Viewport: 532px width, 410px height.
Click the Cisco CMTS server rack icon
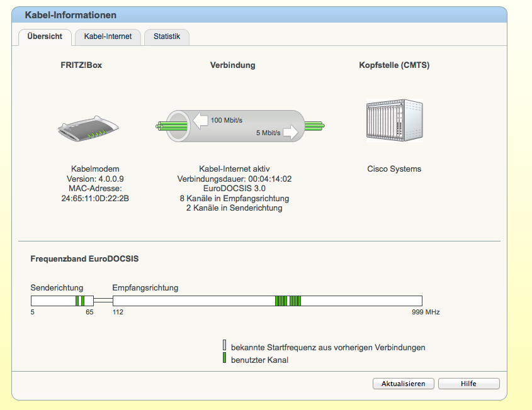[x=394, y=121]
